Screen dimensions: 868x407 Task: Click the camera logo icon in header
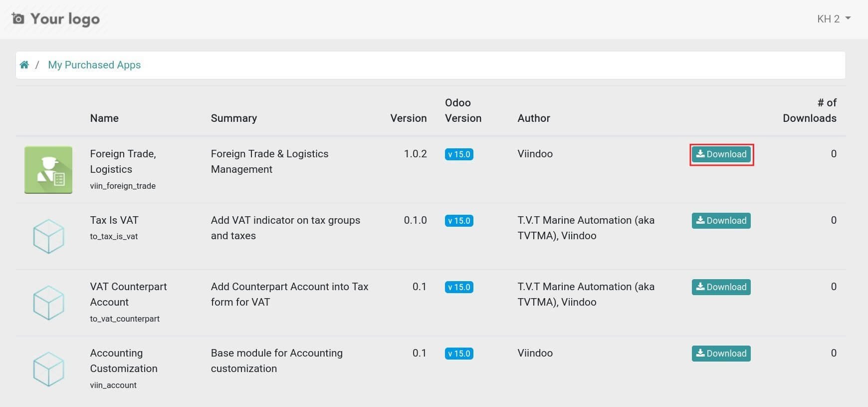pyautogui.click(x=18, y=19)
